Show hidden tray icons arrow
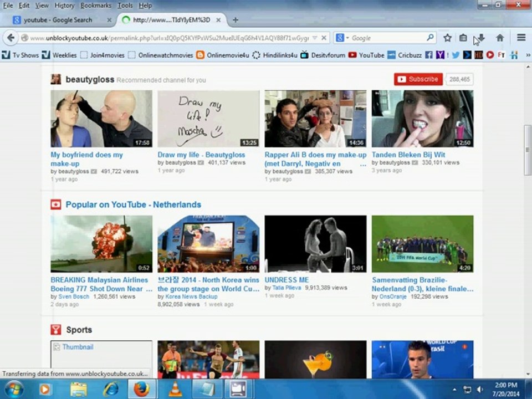532x399 pixels. click(x=454, y=390)
